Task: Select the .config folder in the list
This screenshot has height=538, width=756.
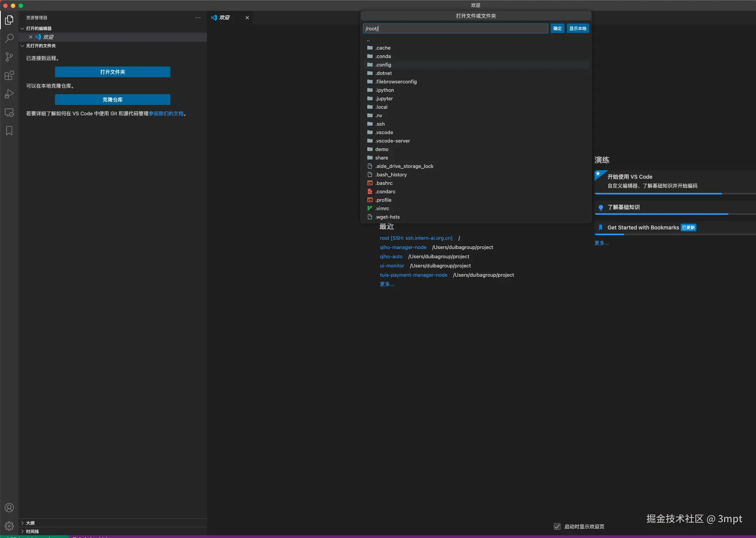Action: (383, 65)
